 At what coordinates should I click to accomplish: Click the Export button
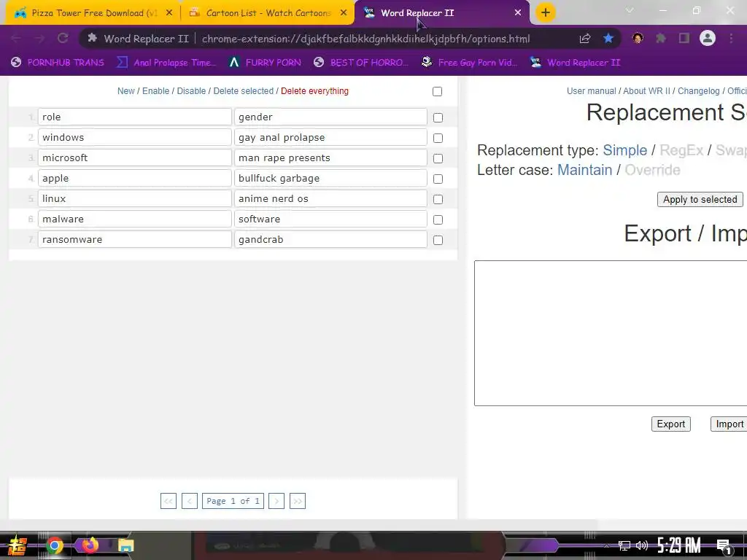[x=671, y=424]
